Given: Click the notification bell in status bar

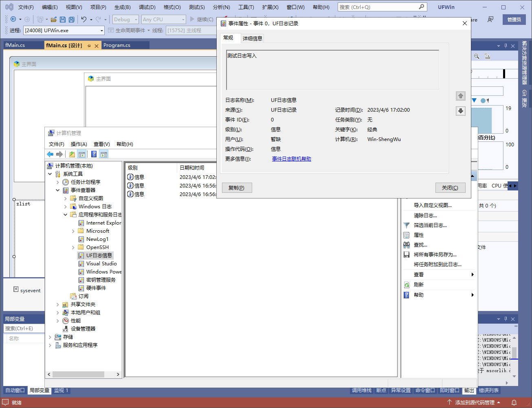Looking at the screenshot, I should coord(514,402).
